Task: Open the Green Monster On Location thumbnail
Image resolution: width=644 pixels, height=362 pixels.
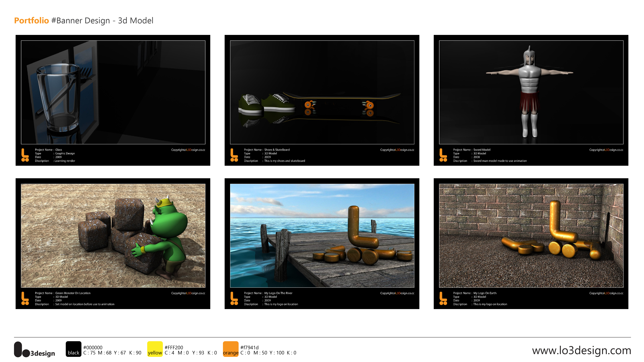Action: (113, 236)
